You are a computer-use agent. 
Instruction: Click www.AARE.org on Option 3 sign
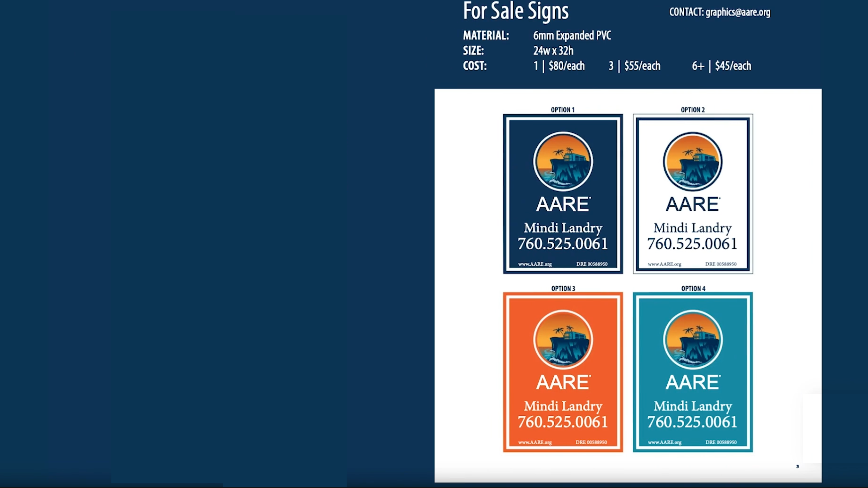point(535,443)
